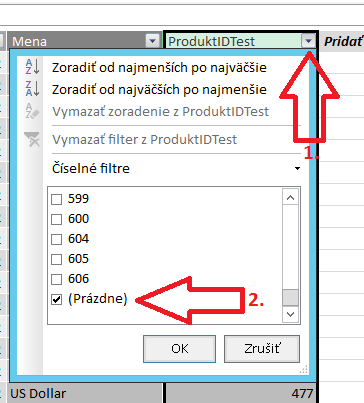Click the clear filter funnel icon
The image size is (364, 403).
(x=32, y=139)
